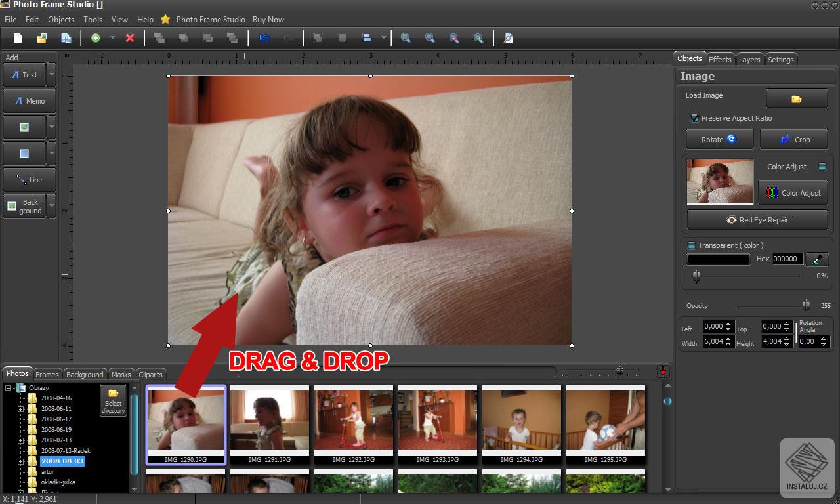Save the current project
Screen dimensions: 840x504
pos(66,38)
